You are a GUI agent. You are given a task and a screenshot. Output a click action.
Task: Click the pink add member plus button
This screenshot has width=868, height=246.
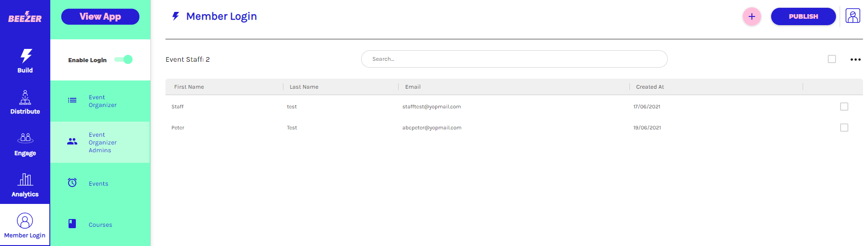click(751, 16)
